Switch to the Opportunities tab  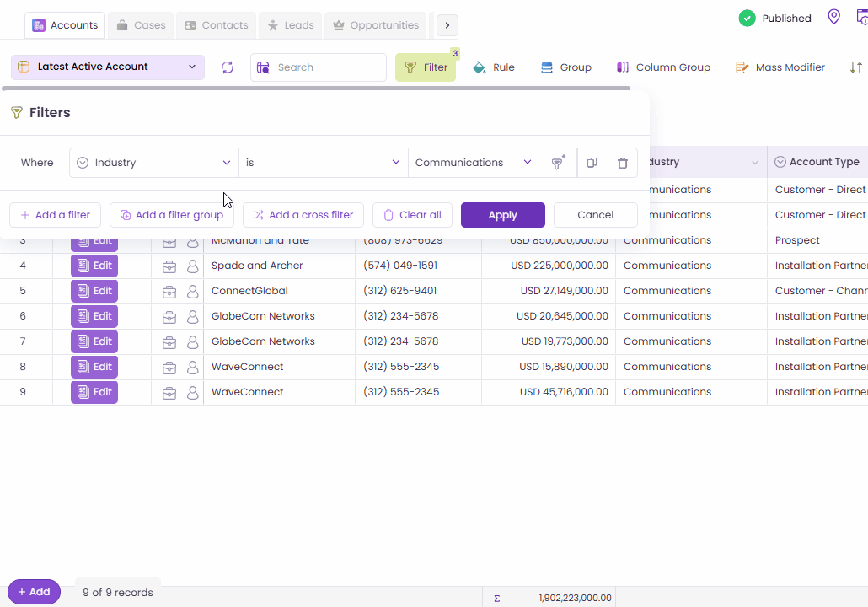pyautogui.click(x=376, y=25)
